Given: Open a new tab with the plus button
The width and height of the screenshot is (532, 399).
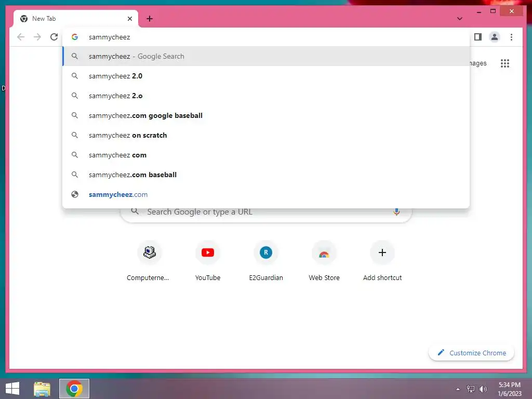Looking at the screenshot, I should point(150,19).
